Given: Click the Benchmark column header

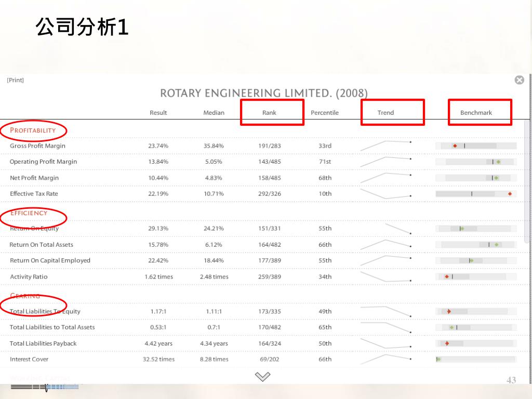Looking at the screenshot, I should pos(476,113).
